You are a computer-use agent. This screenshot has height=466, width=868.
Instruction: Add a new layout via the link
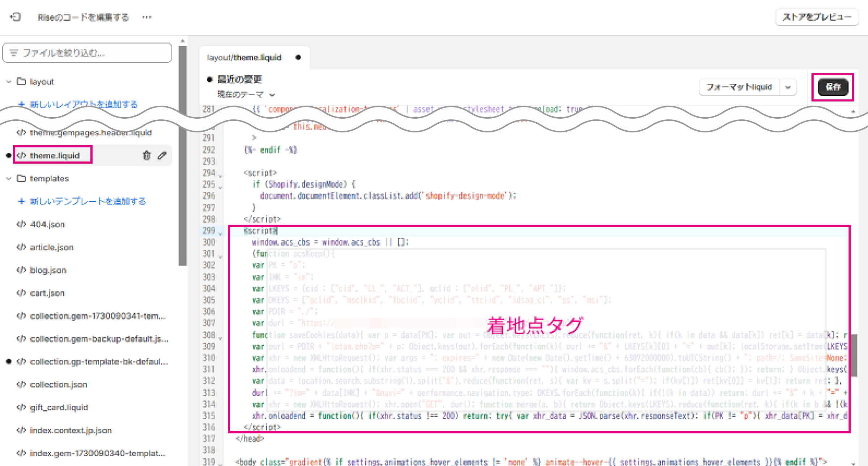pyautogui.click(x=84, y=104)
